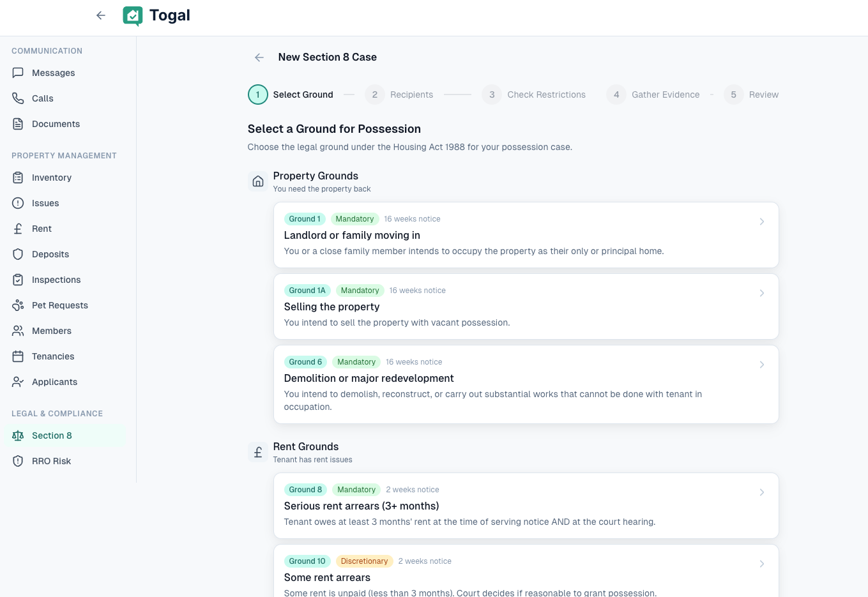Screen dimensions: 868x597
Task: Click the Togal logo icon
Action: coord(133,16)
